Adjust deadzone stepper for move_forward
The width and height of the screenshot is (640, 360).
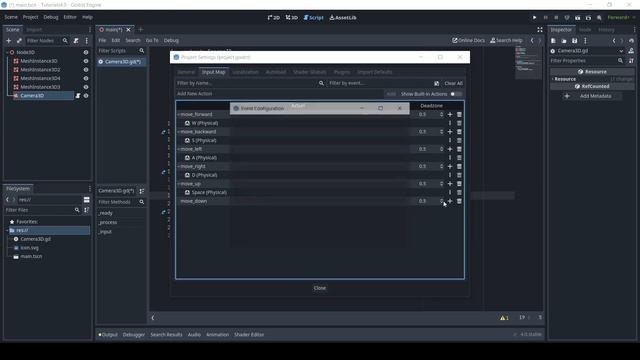tap(441, 115)
